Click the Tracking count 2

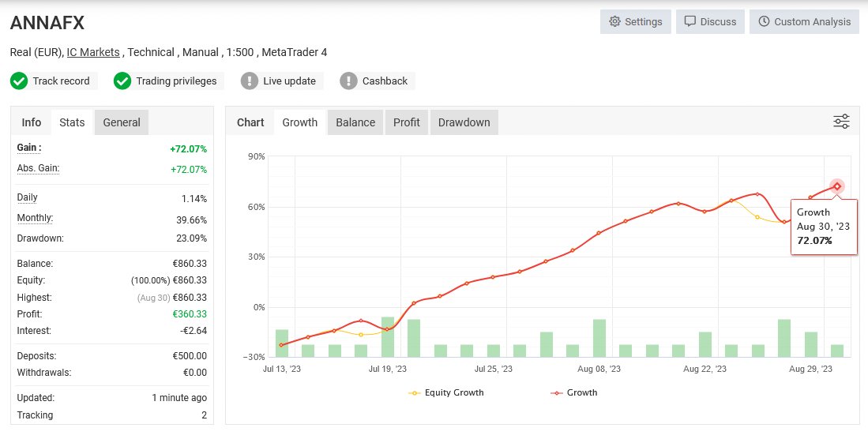pos(205,415)
